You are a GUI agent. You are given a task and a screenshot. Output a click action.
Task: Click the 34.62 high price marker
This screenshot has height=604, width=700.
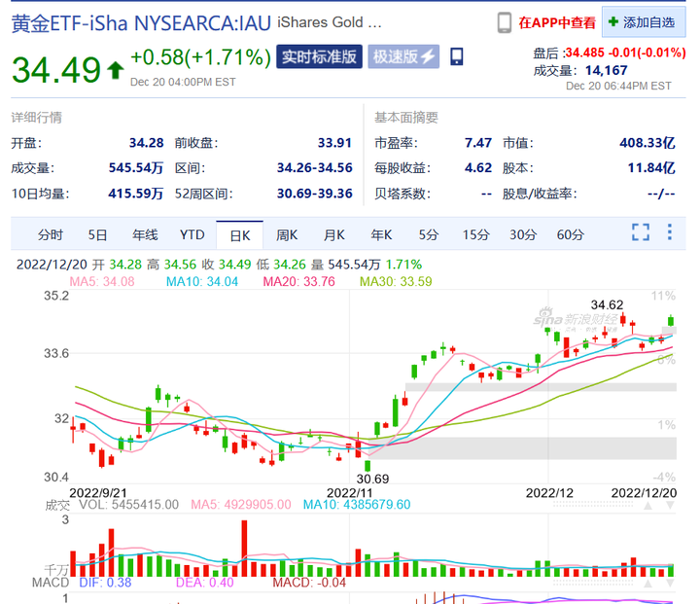[607, 305]
